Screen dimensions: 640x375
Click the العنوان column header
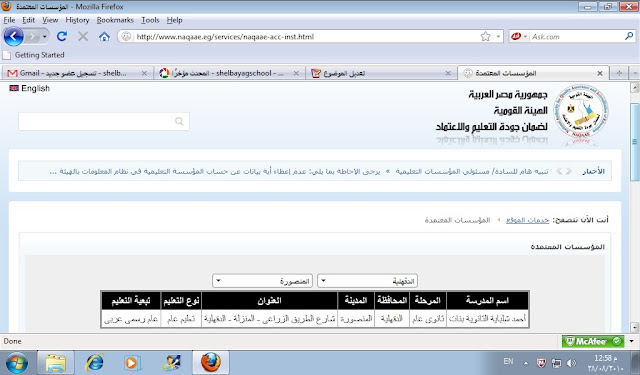270,301
